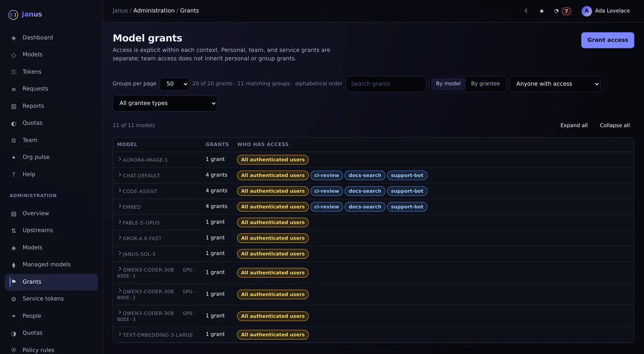Click the Managed models icon

pyautogui.click(x=14, y=265)
